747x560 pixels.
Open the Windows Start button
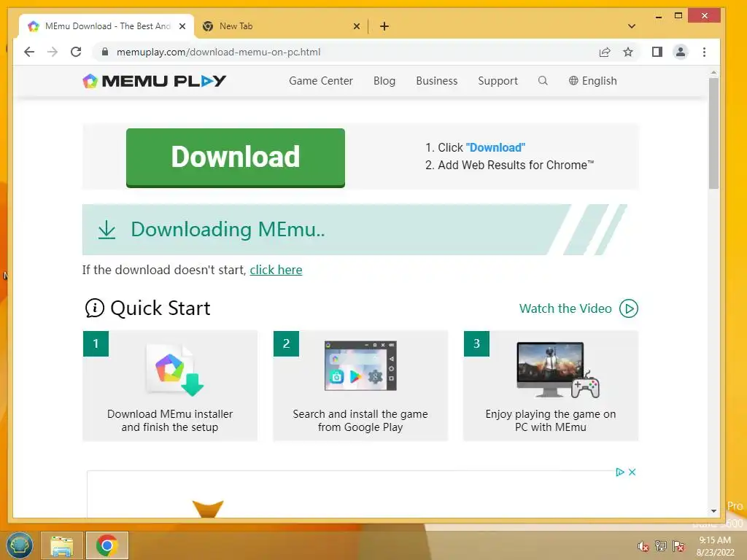20,545
